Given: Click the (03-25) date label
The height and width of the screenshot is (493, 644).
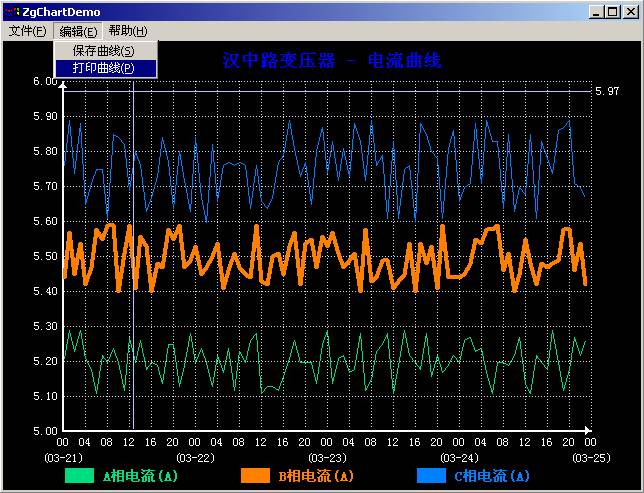Looking at the screenshot, I should click(591, 458).
